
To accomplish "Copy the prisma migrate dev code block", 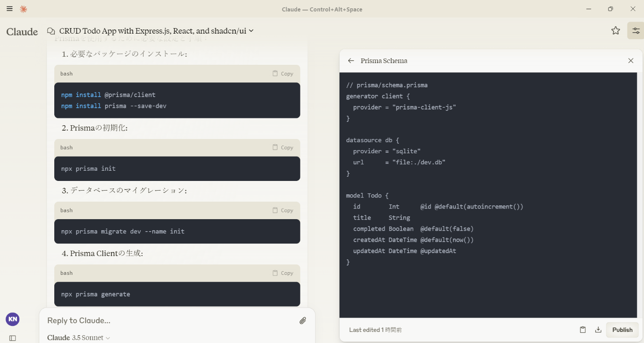I will tap(282, 210).
